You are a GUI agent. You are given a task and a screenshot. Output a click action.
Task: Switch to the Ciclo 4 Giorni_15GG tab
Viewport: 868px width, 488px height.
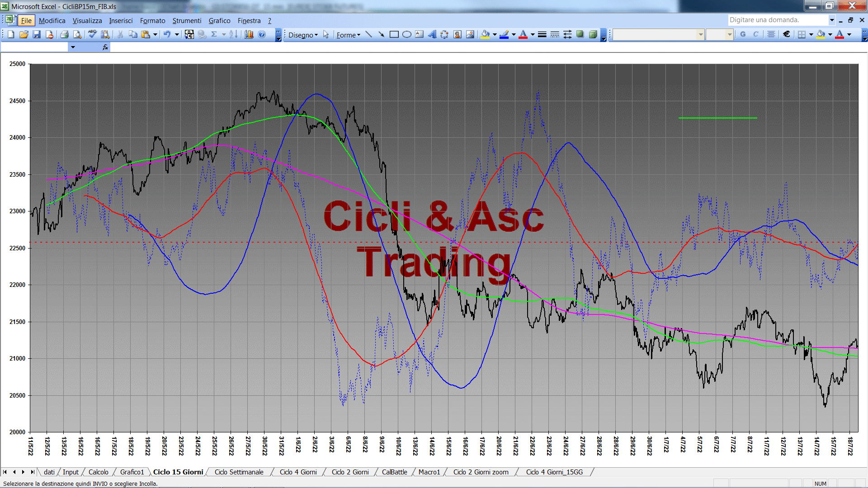(554, 472)
